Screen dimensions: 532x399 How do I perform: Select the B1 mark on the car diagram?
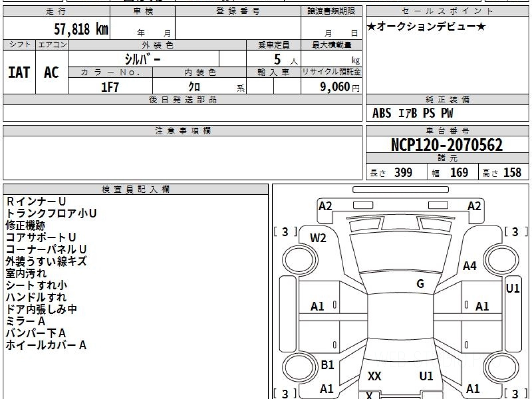tap(327, 365)
